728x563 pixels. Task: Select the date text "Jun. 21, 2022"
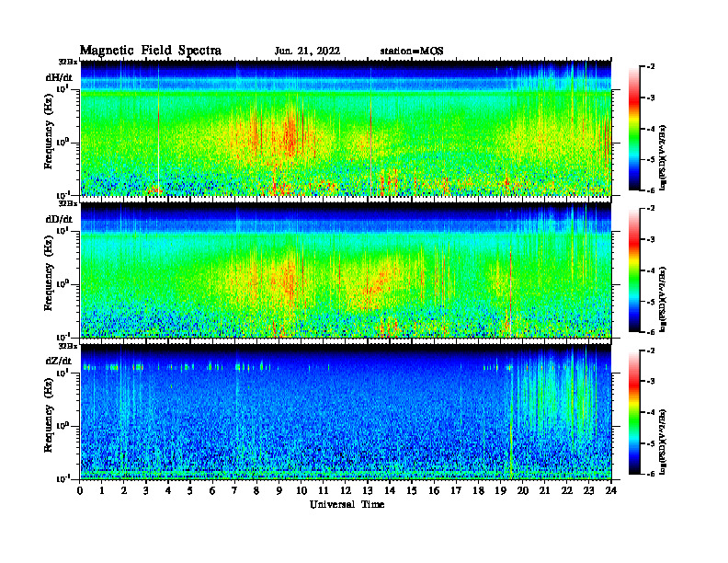click(x=307, y=52)
